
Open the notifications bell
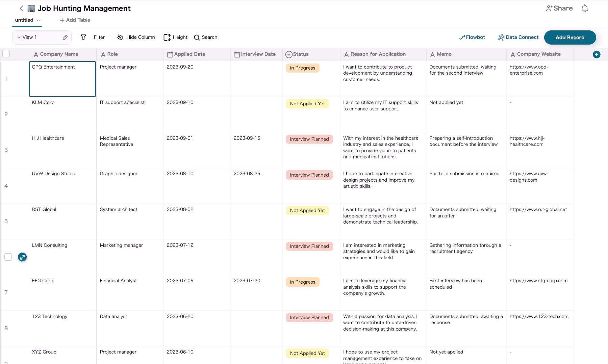pyautogui.click(x=585, y=8)
